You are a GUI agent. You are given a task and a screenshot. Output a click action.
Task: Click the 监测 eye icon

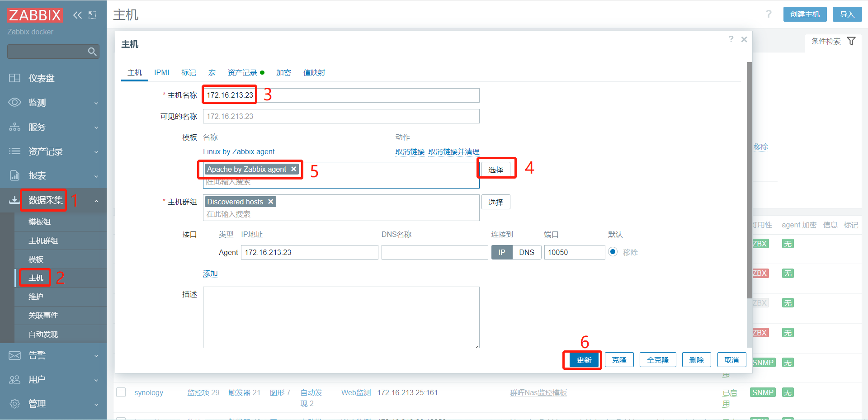coord(14,103)
